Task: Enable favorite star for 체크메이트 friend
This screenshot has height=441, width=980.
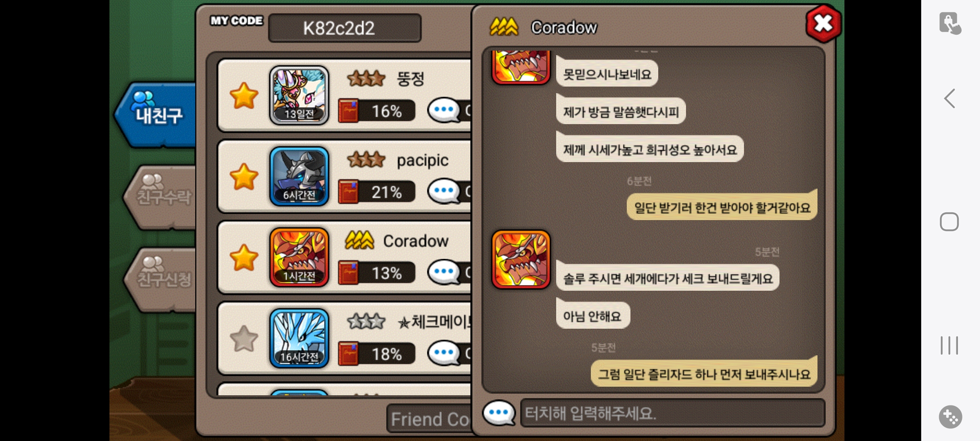Action: pyautogui.click(x=244, y=339)
